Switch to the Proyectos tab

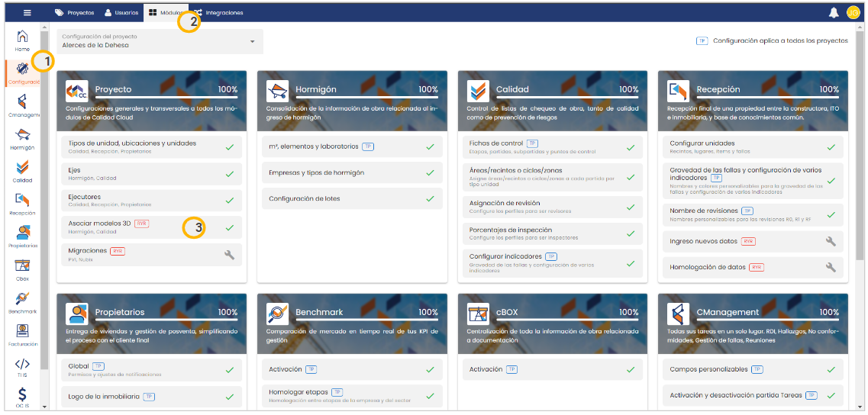click(75, 13)
